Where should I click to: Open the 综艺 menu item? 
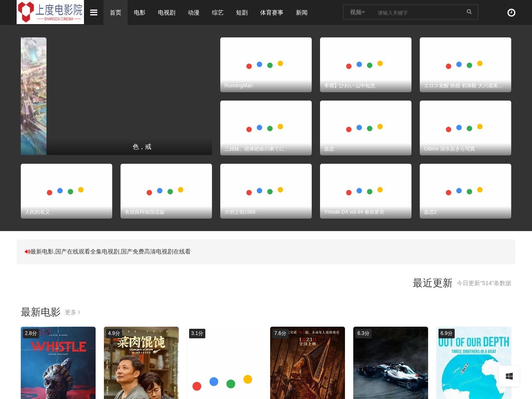point(218,12)
